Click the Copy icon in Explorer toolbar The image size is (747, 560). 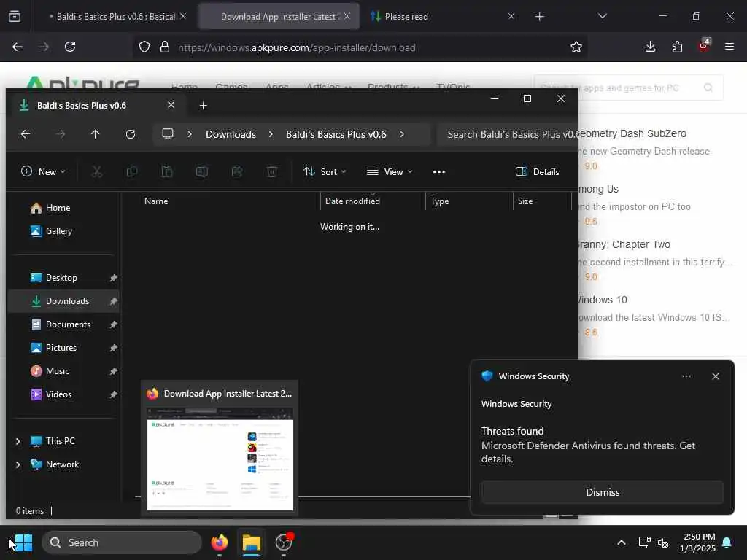coord(132,172)
